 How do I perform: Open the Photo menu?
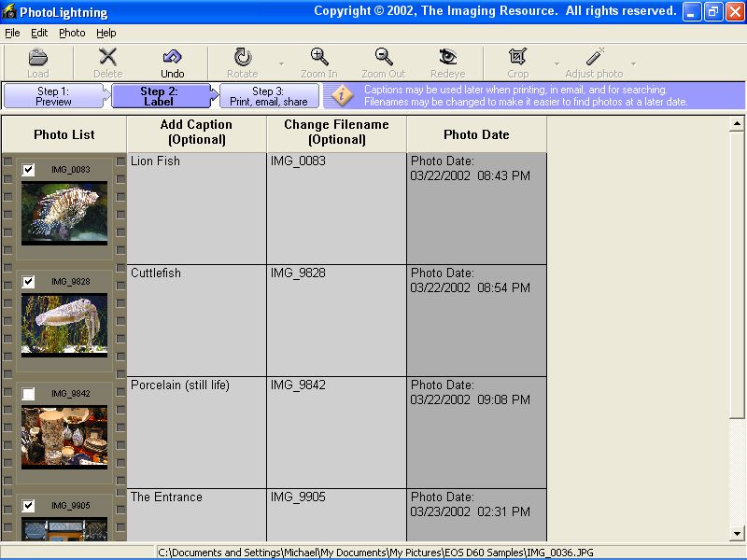72,33
